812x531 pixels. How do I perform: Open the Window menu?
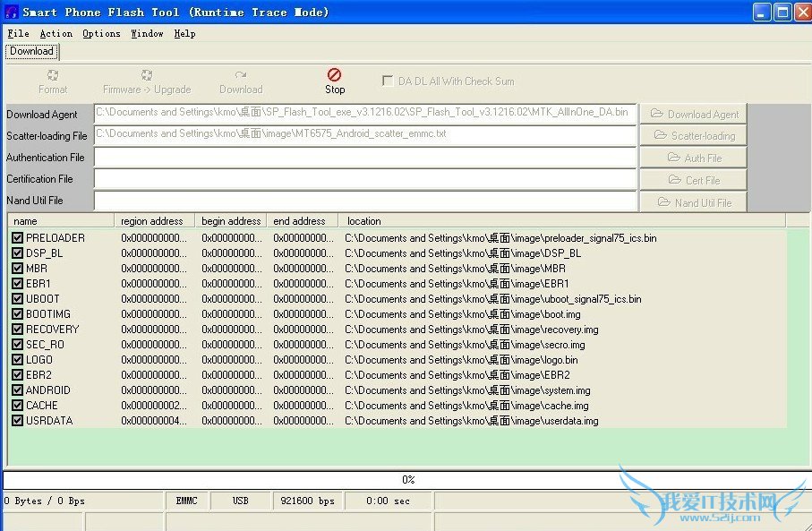click(x=147, y=34)
